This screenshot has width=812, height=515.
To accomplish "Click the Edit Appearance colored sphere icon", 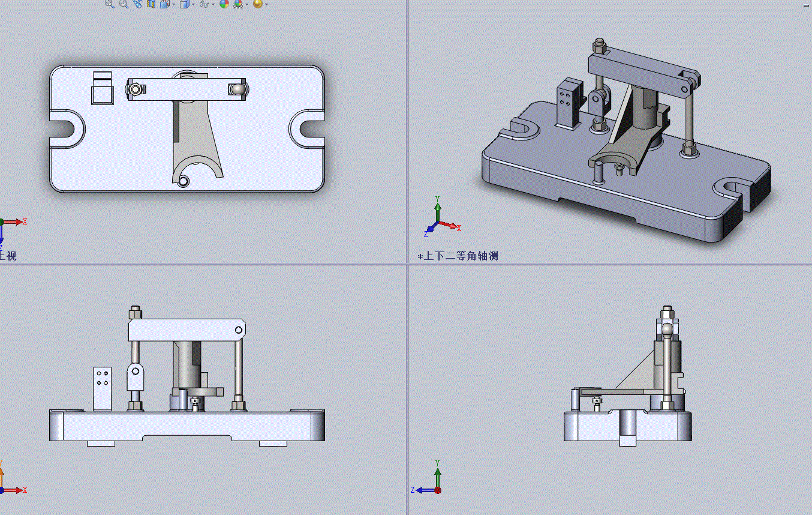I will point(224,4).
